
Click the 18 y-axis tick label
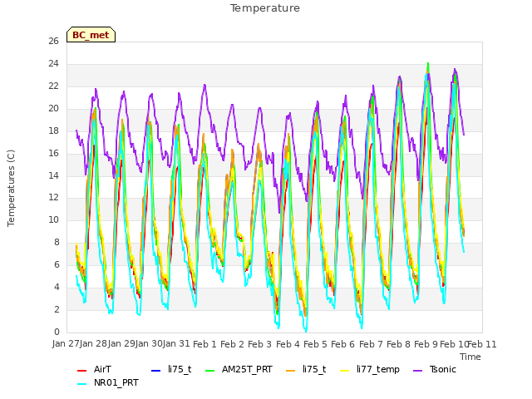point(53,131)
